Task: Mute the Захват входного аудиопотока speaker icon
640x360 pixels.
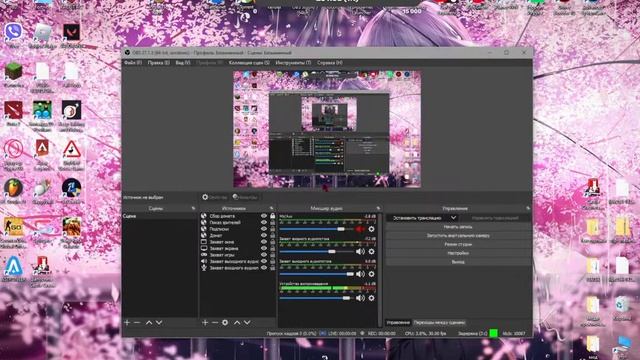Action: click(360, 251)
